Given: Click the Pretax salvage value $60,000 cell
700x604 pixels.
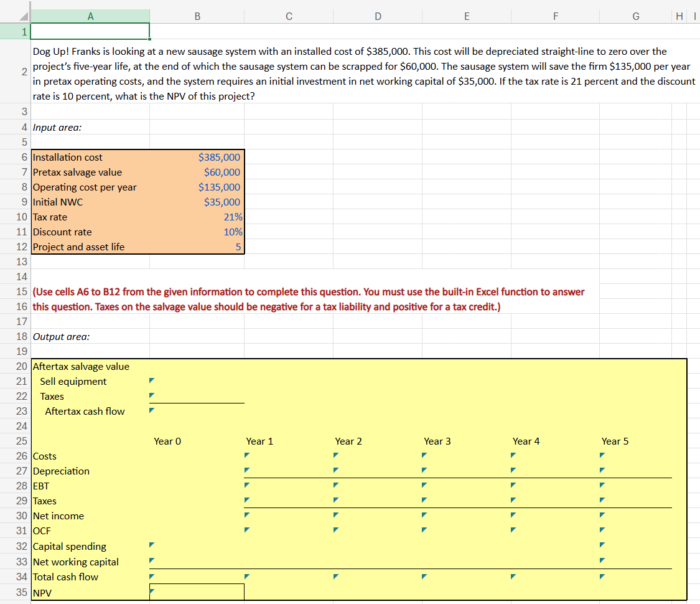Looking at the screenshot, I should pyautogui.click(x=197, y=172).
